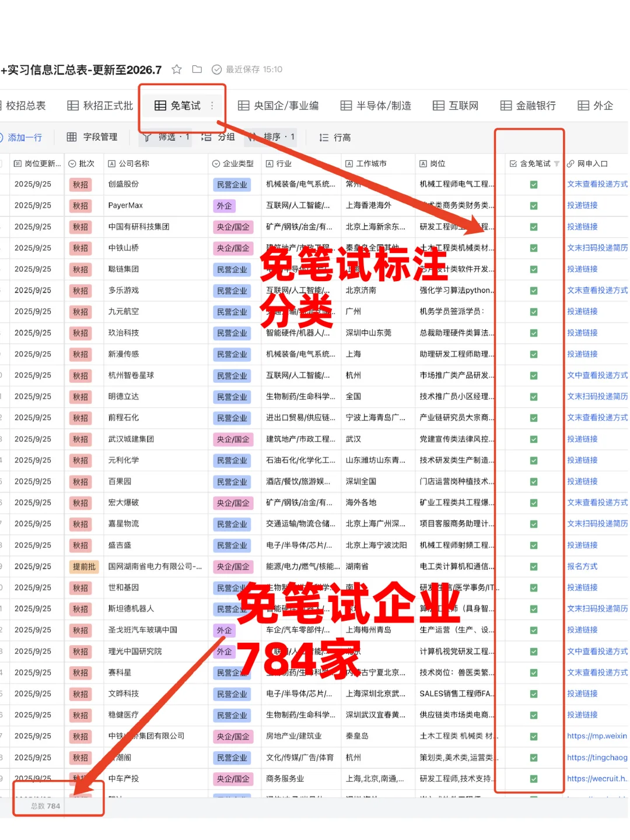Open the 免笔试 tab options menu
Image resolution: width=630 pixels, height=840 pixels.
[212, 106]
